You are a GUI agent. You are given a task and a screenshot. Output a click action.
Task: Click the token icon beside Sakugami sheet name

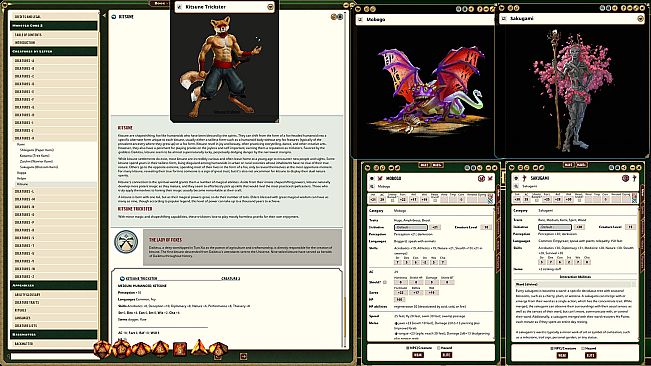coord(524,178)
